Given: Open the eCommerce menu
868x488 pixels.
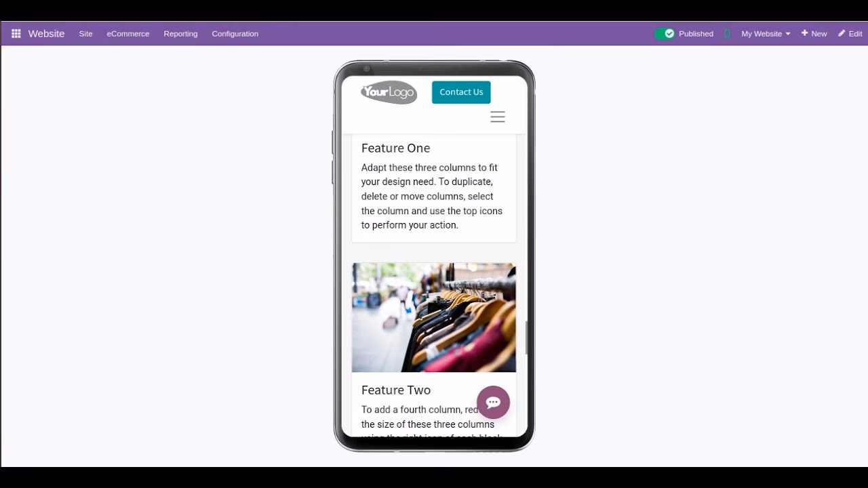Looking at the screenshot, I should (127, 33).
